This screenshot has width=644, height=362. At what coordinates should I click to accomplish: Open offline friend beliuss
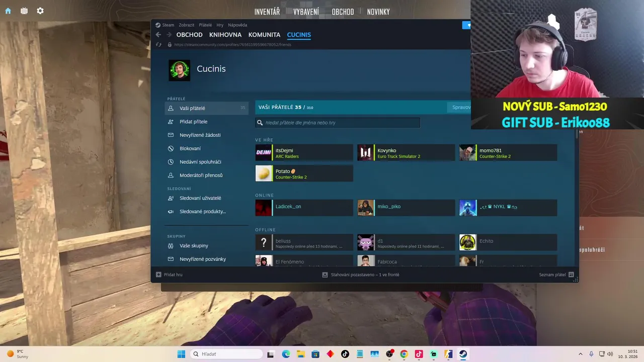coord(304,242)
